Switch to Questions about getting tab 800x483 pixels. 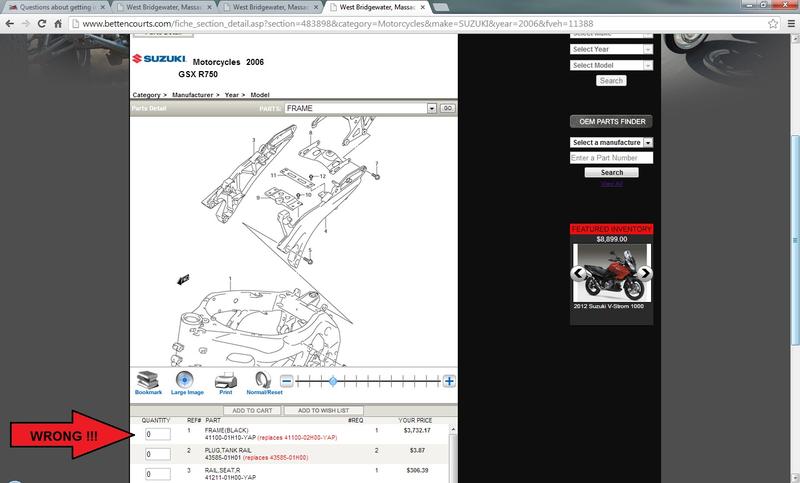tap(55, 8)
